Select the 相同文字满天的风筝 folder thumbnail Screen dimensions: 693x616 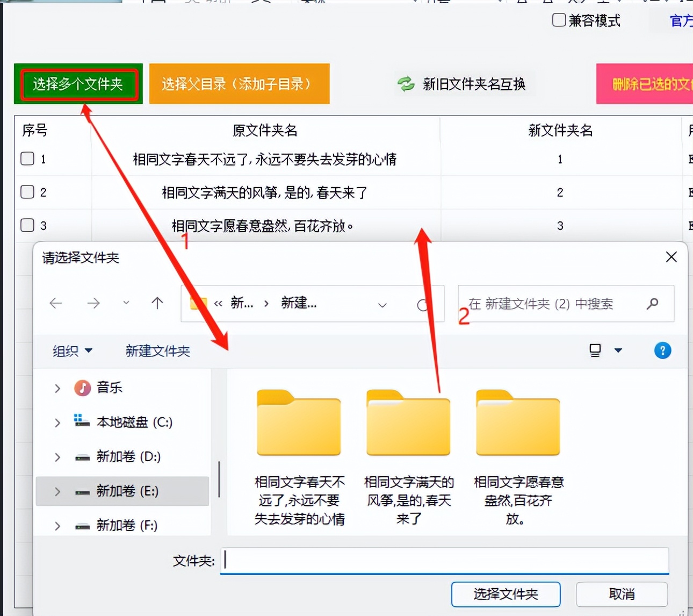point(408,423)
